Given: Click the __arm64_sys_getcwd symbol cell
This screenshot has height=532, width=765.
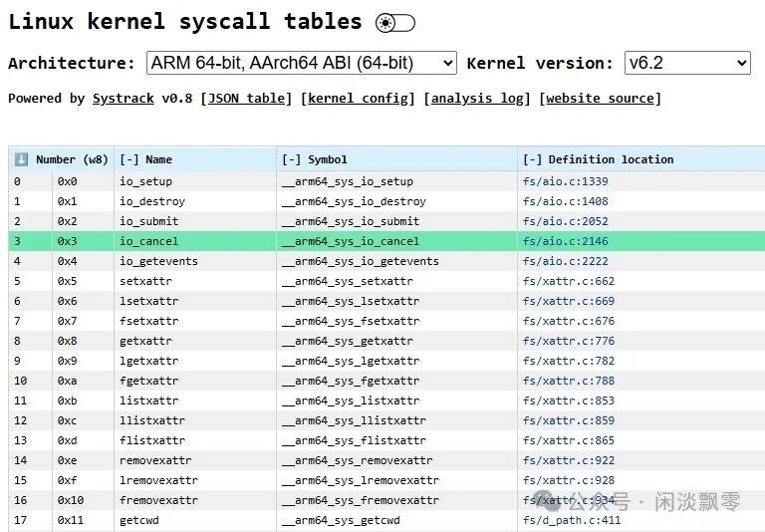Looking at the screenshot, I should tap(396, 520).
